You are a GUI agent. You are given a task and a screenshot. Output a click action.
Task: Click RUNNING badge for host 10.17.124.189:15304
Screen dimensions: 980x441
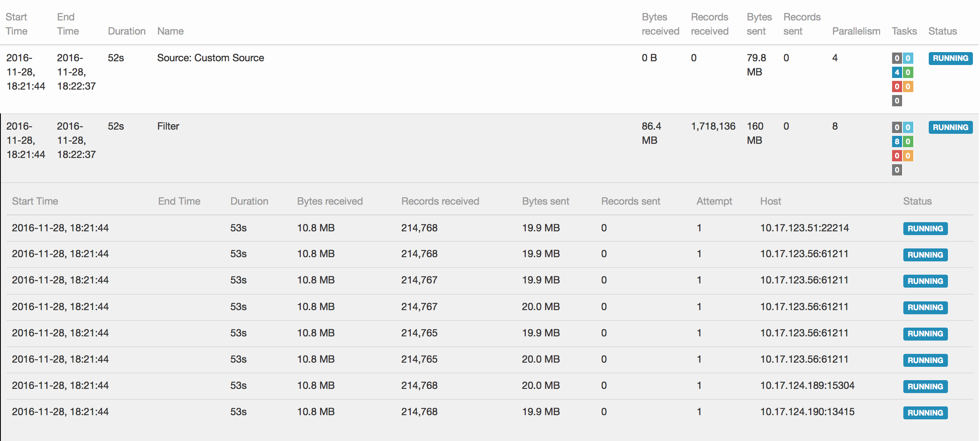pyautogui.click(x=925, y=387)
